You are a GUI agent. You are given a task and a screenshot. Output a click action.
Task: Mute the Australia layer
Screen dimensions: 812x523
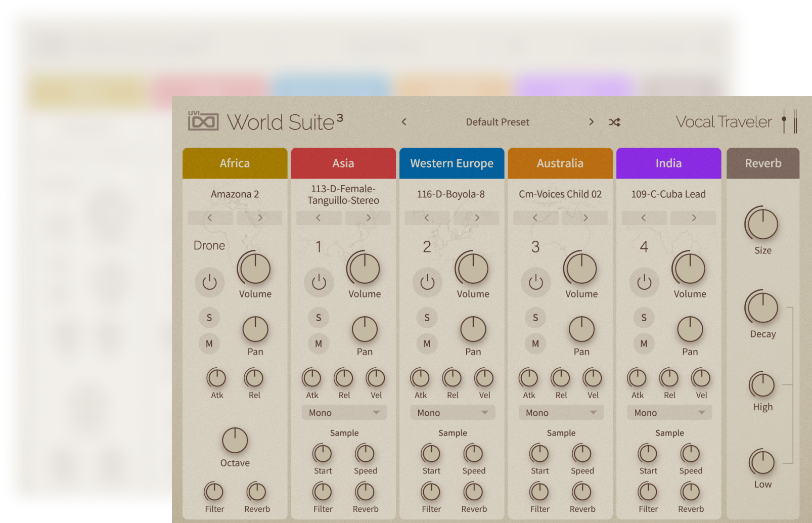(x=535, y=344)
